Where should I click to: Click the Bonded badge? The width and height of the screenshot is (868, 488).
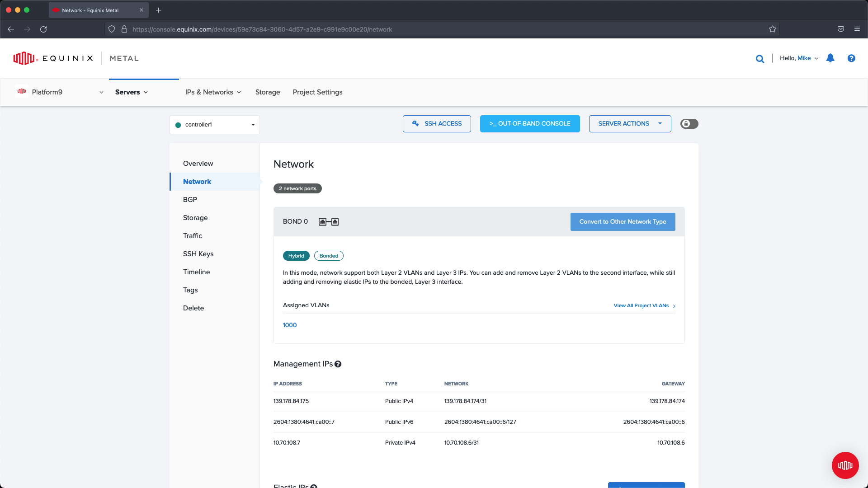tap(329, 256)
